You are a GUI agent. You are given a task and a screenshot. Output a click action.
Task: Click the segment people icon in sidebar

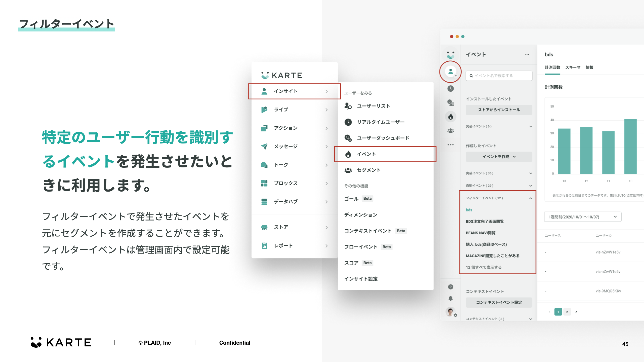click(x=451, y=131)
